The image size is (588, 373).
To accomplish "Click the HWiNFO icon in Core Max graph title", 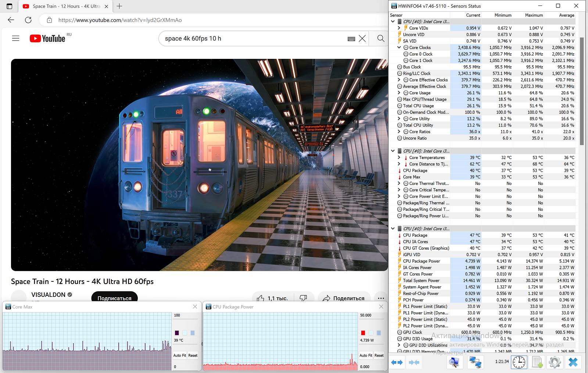I will coord(8,307).
